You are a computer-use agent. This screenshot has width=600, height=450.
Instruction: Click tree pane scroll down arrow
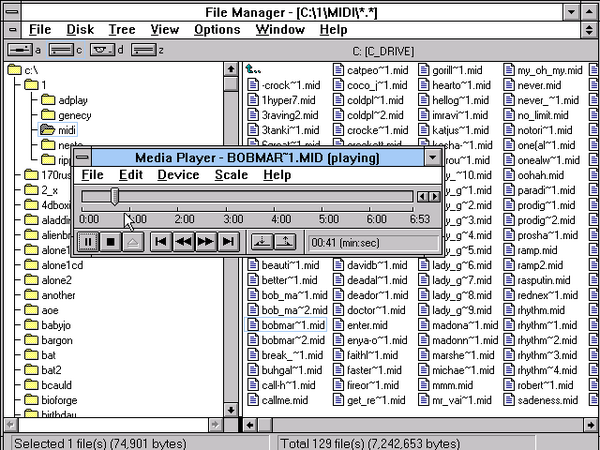click(x=230, y=410)
